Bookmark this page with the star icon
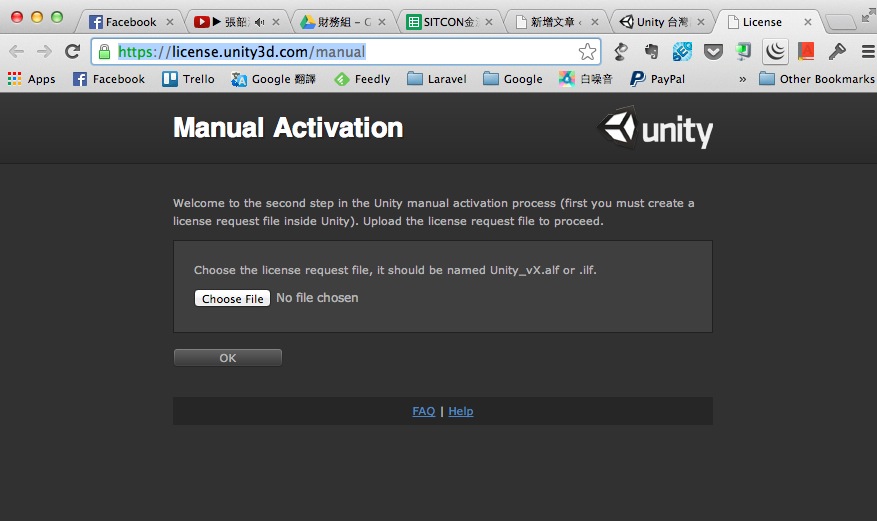This screenshot has width=877, height=521. (587, 52)
